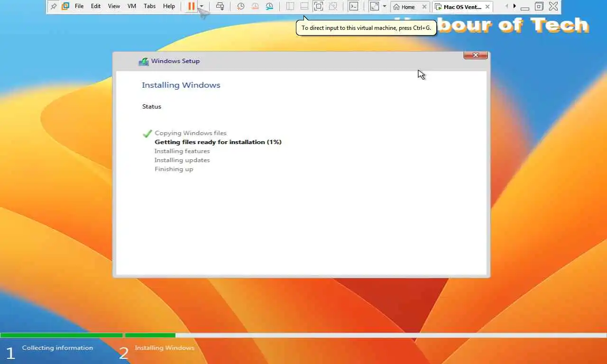Click the tab scroll right arrow
This screenshot has height=364, width=607.
click(x=515, y=6)
